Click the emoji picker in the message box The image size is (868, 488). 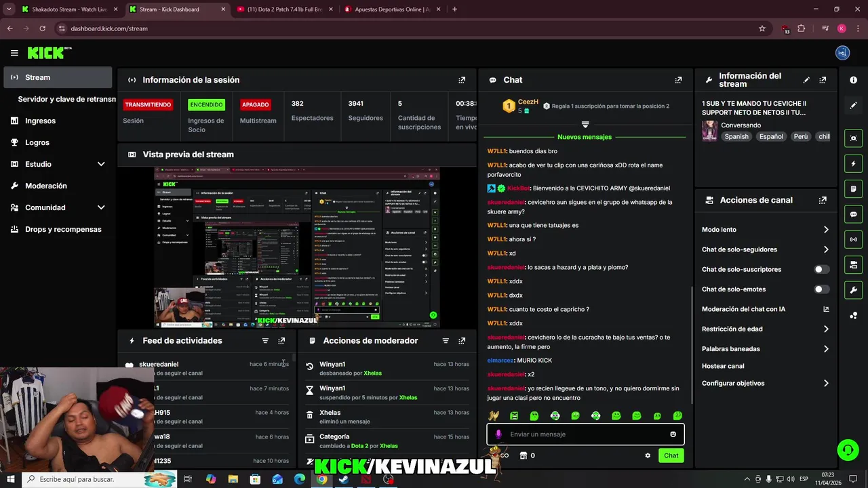pos(673,434)
